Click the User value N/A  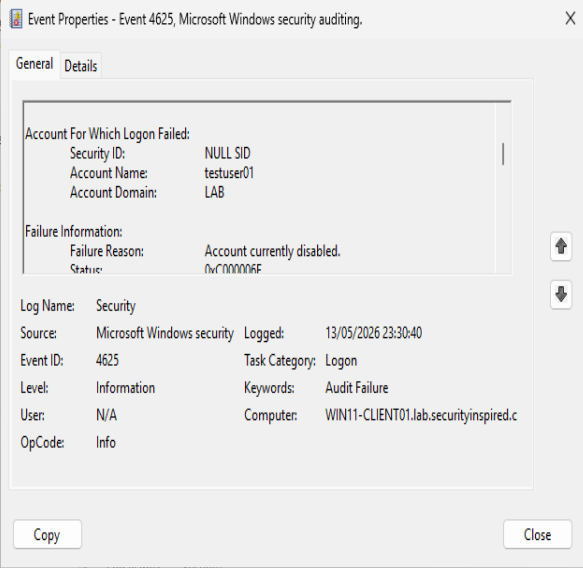coord(106,415)
